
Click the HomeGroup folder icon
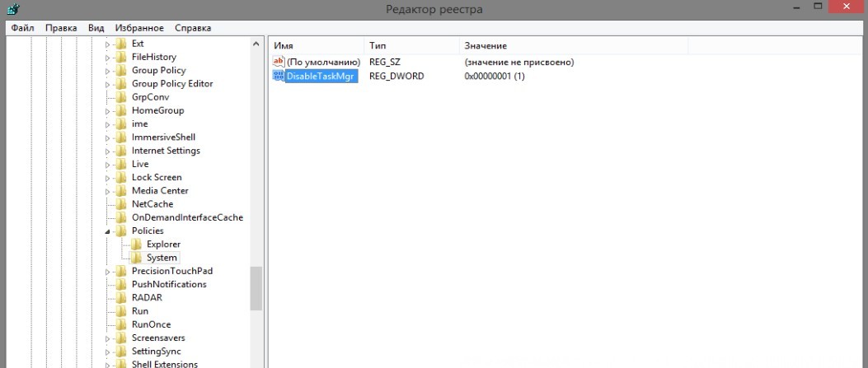click(x=121, y=110)
